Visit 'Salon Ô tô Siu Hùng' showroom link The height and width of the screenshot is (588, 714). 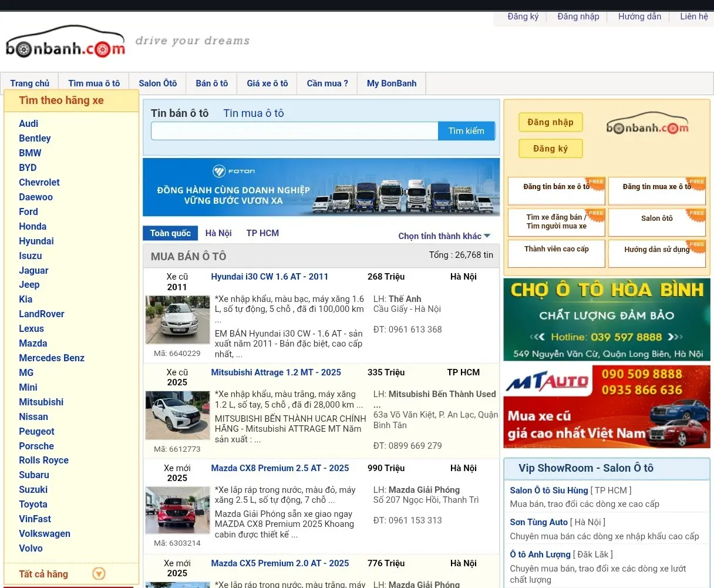coord(548,490)
